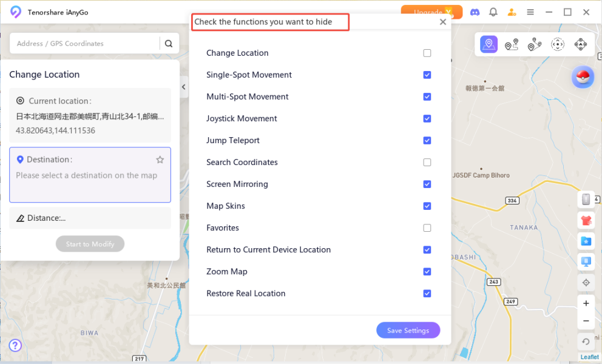The image size is (602, 364).
Task: Uncheck the Multi-Spot Movement checkbox
Action: click(x=427, y=96)
